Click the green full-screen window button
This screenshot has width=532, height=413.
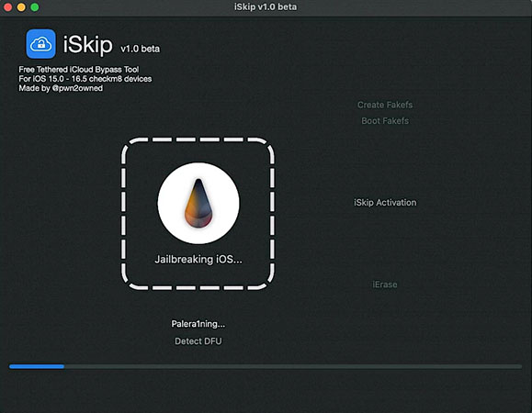[35, 7]
